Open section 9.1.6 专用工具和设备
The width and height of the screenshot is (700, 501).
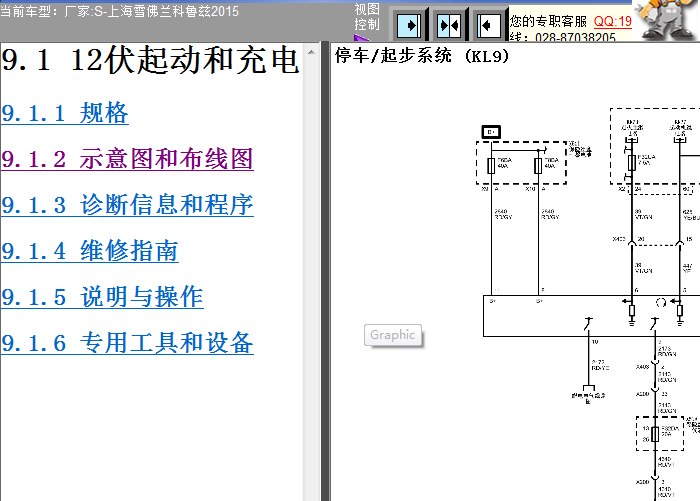127,343
